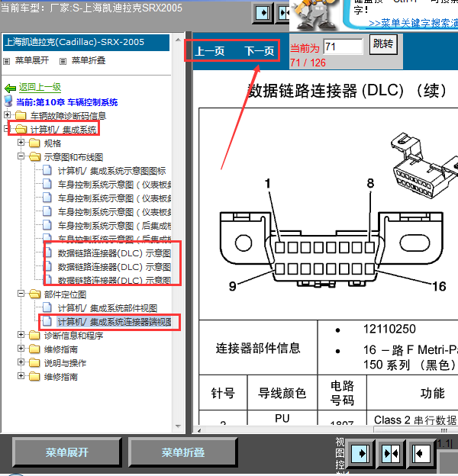Go to previous page 上一页
Screen dimensions: 458x476
(210, 51)
